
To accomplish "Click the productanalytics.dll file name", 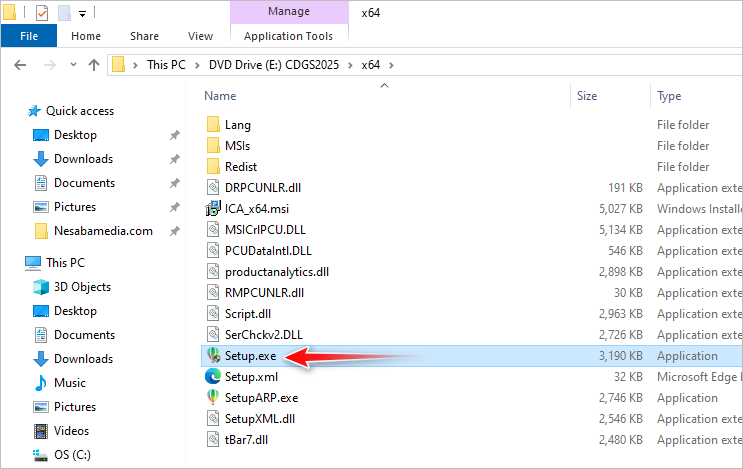I will click(277, 272).
